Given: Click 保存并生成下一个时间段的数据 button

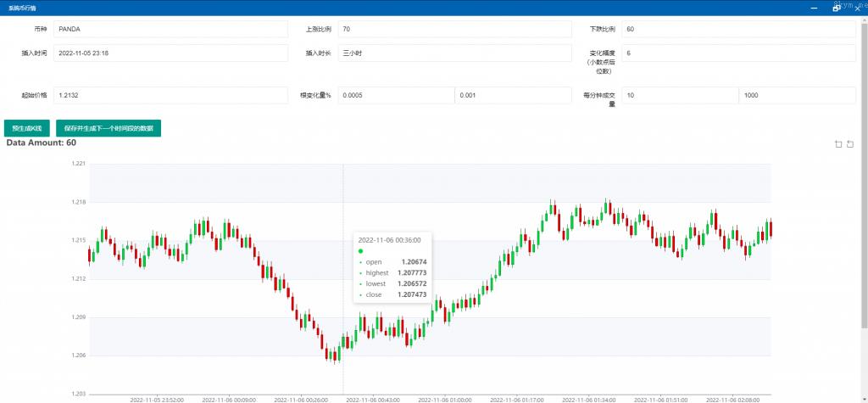Looking at the screenshot, I should pos(108,128).
